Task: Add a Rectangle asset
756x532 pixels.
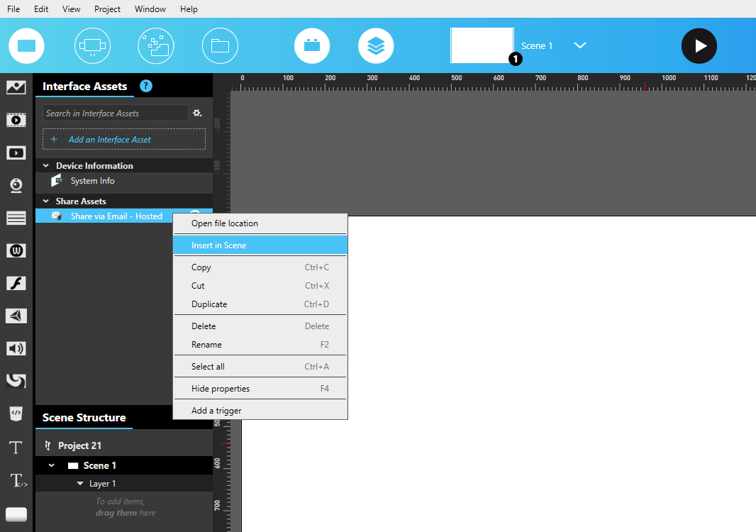Action: pyautogui.click(x=16, y=514)
